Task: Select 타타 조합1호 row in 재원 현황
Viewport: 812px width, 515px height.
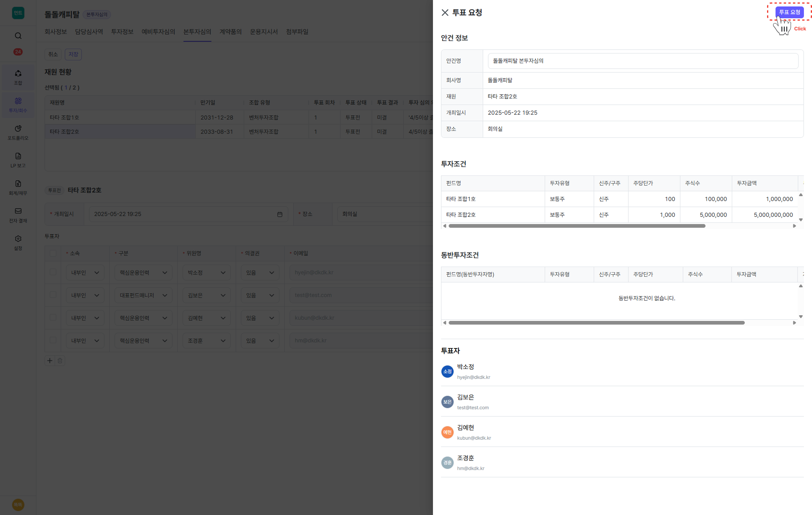Action: (x=239, y=118)
